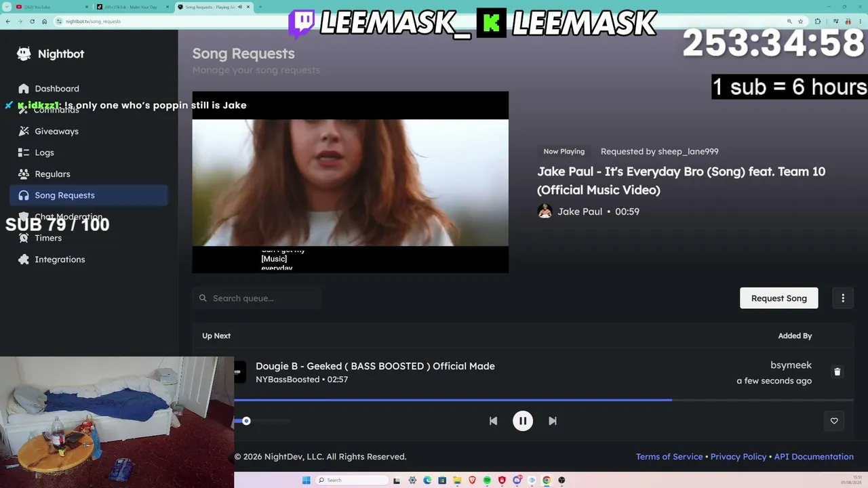Open the Windows Start menu
Viewport: 868px width, 488px height.
point(306,481)
